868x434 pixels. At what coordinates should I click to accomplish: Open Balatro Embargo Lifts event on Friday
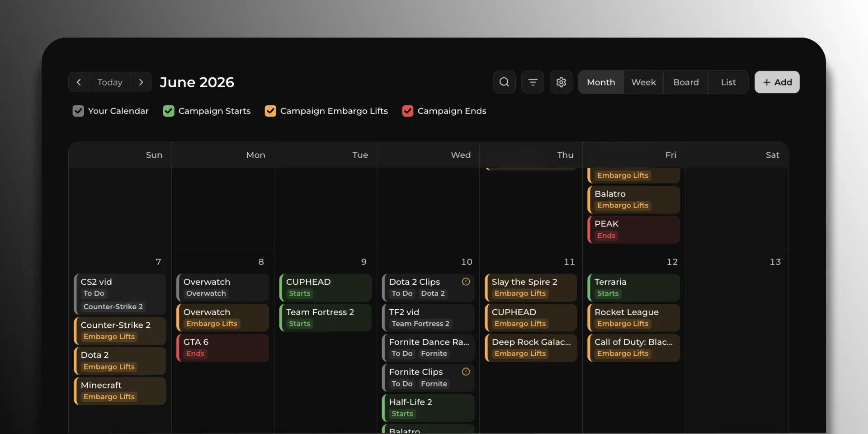point(634,199)
